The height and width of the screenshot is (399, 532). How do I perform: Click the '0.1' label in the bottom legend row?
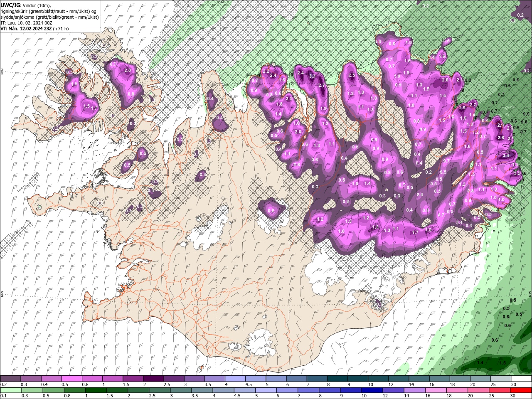(x=3, y=396)
